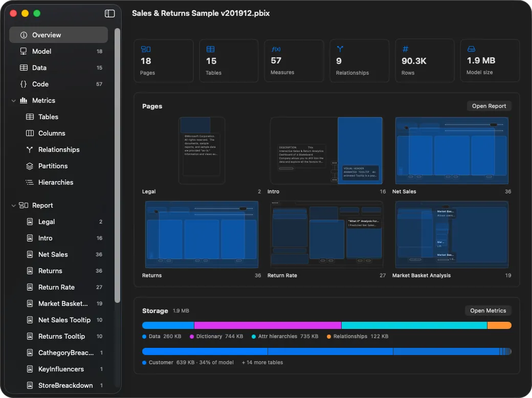
Task: Select the CathegoryBreac... report page row
Action: [x=58, y=352]
